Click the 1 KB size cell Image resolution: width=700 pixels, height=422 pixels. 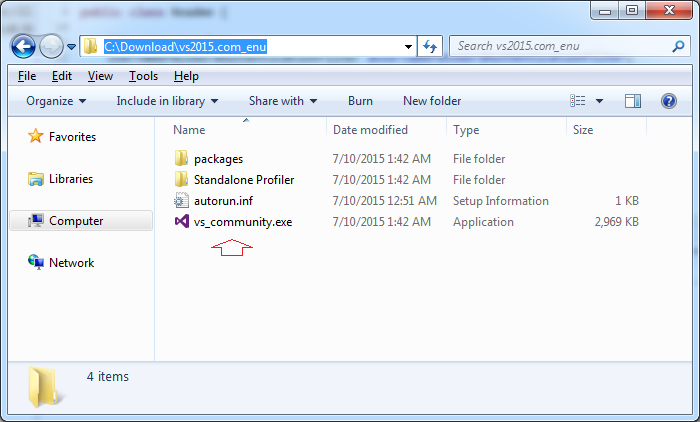pos(627,201)
